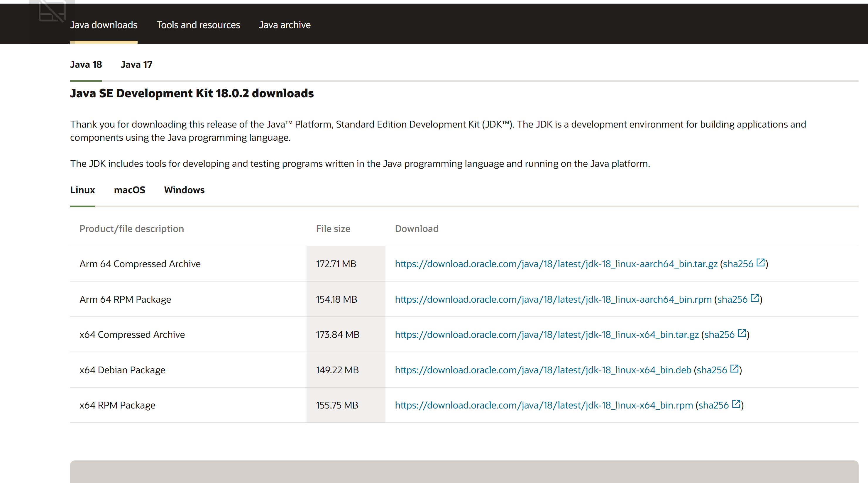Click external-link icon in Arm 64 RPM row

point(755,298)
